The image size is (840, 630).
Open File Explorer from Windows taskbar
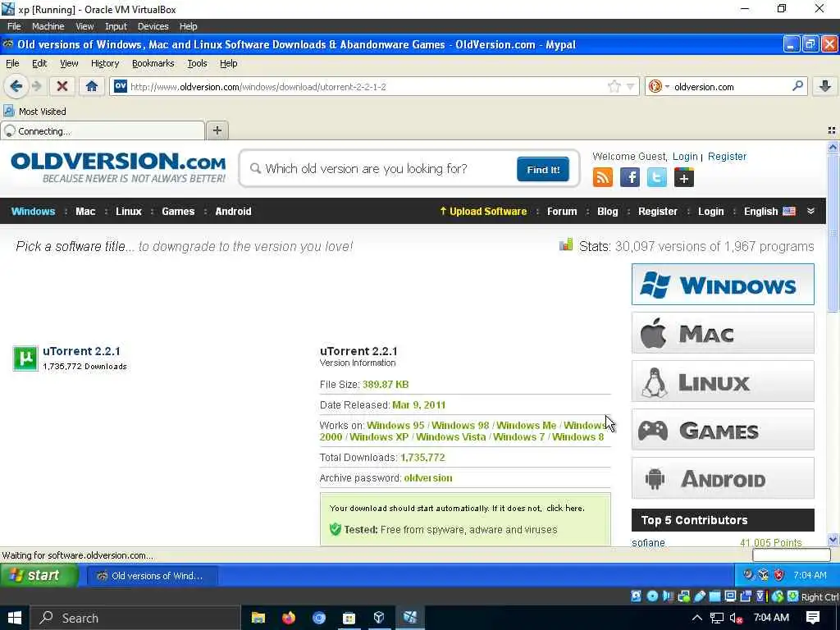[x=258, y=618]
